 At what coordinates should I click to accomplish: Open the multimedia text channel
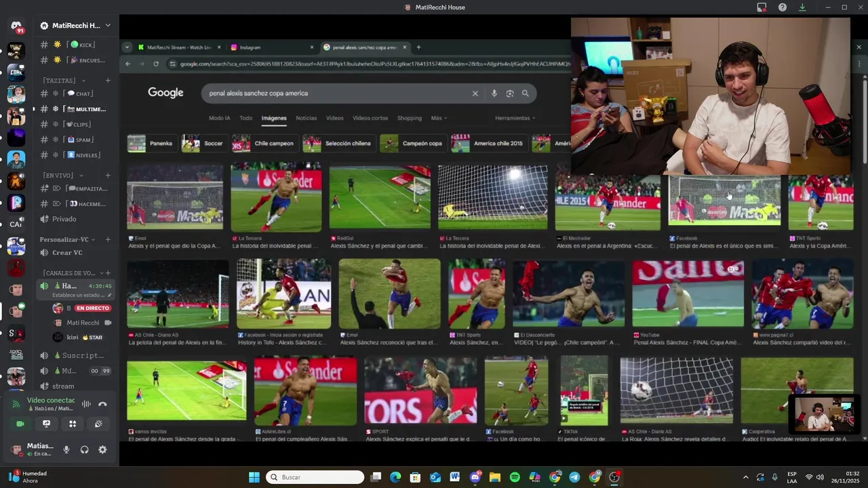(75, 109)
